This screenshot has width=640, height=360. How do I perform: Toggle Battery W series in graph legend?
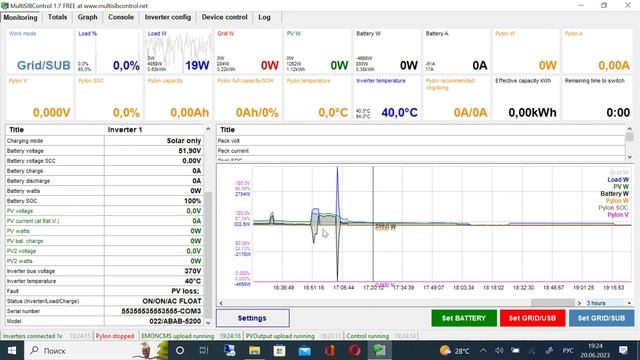click(x=614, y=193)
